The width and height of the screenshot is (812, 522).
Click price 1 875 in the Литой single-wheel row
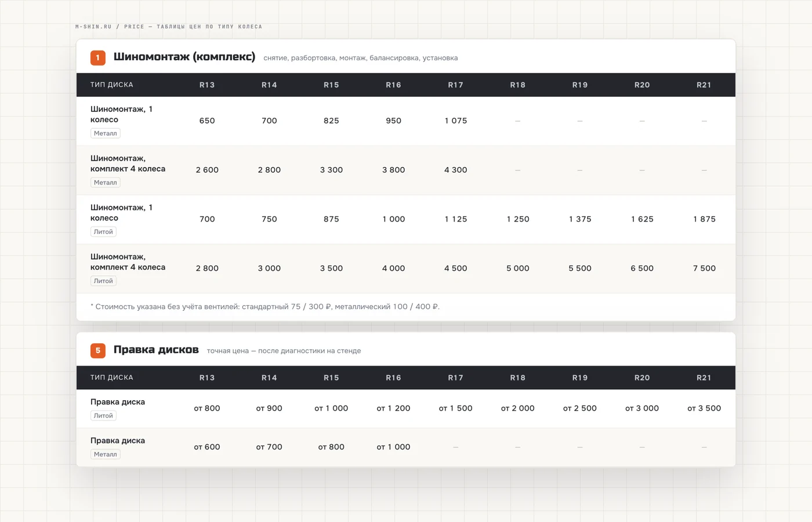click(704, 219)
